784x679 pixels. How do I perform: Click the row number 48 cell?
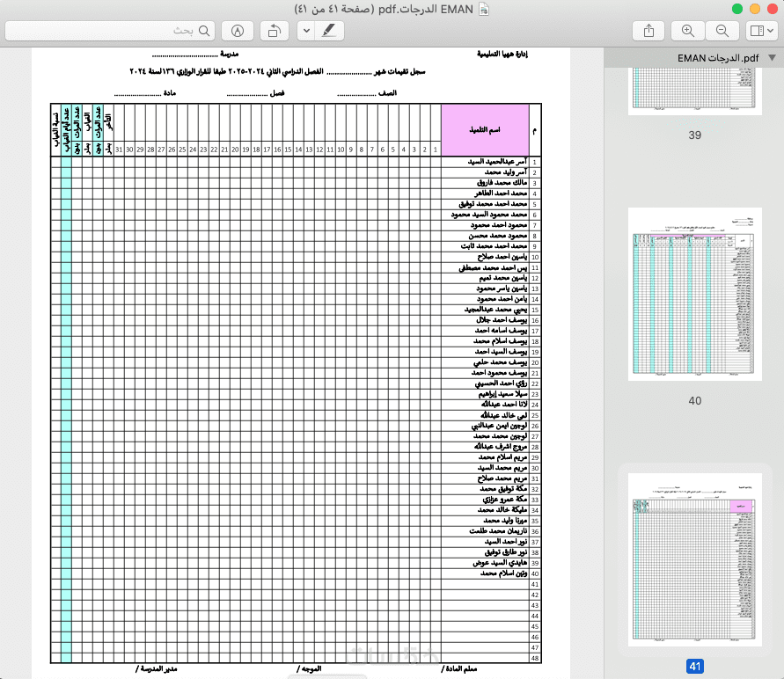(535, 659)
